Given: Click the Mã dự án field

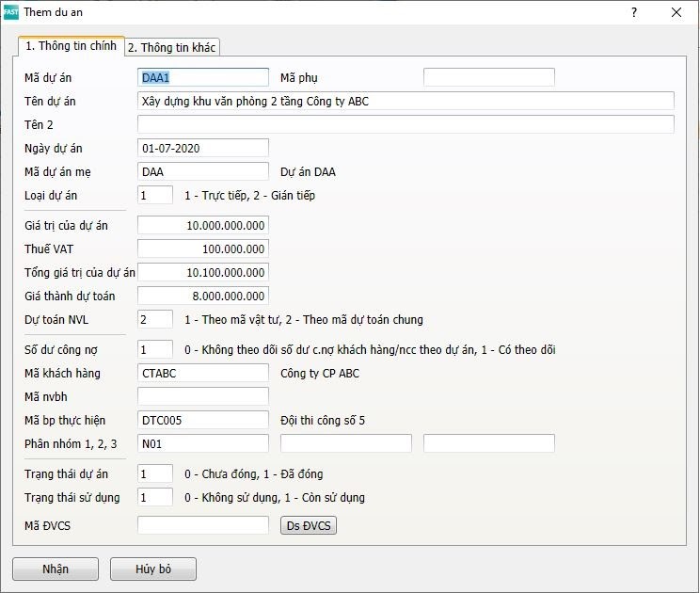Looking at the screenshot, I should pyautogui.click(x=202, y=77).
